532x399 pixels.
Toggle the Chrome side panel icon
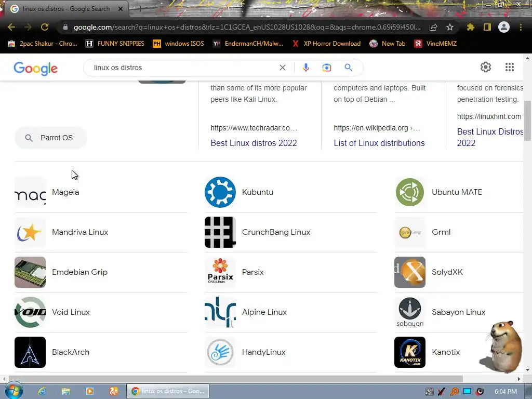487,27
